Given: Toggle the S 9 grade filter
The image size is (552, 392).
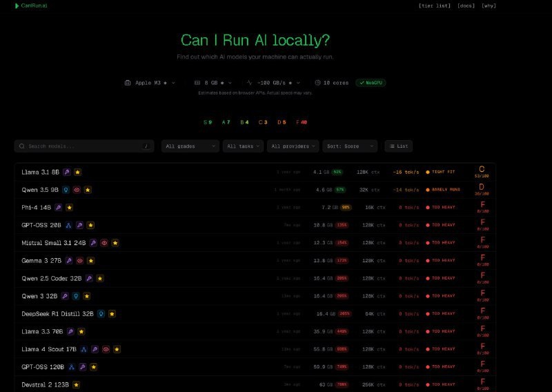Looking at the screenshot, I should (x=208, y=122).
